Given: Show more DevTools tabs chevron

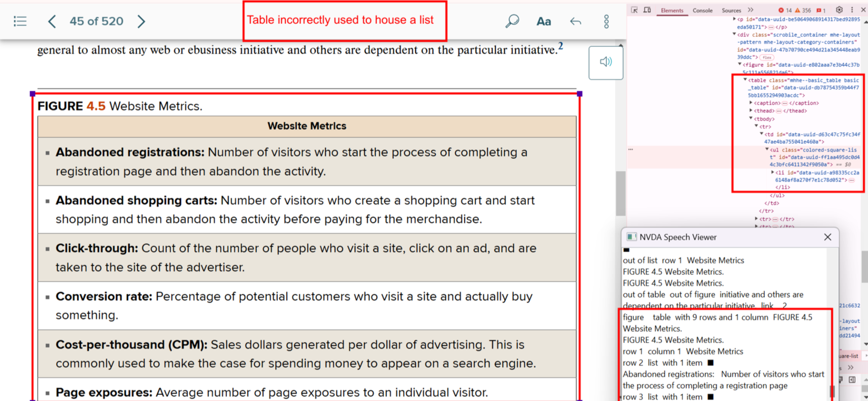Looking at the screenshot, I should [751, 10].
